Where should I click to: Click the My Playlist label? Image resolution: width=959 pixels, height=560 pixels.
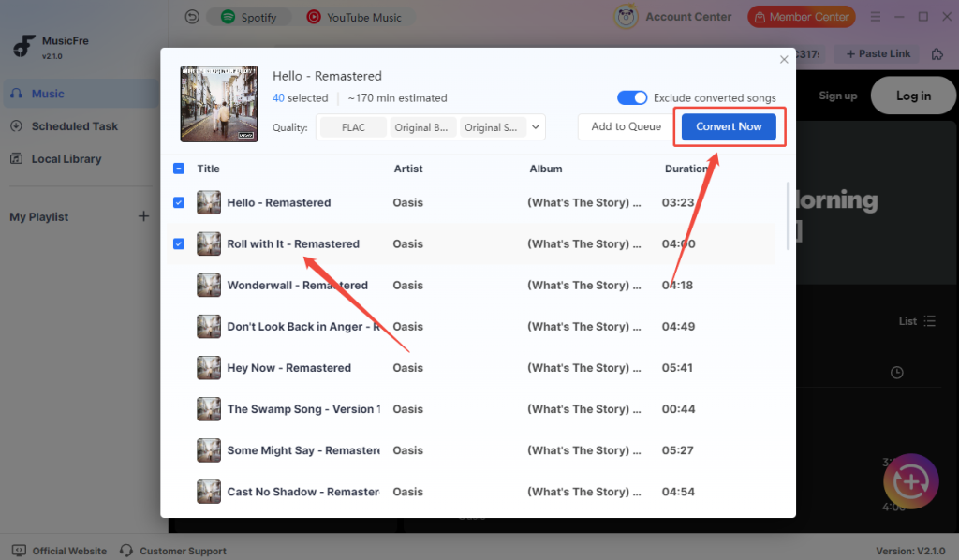pyautogui.click(x=39, y=217)
